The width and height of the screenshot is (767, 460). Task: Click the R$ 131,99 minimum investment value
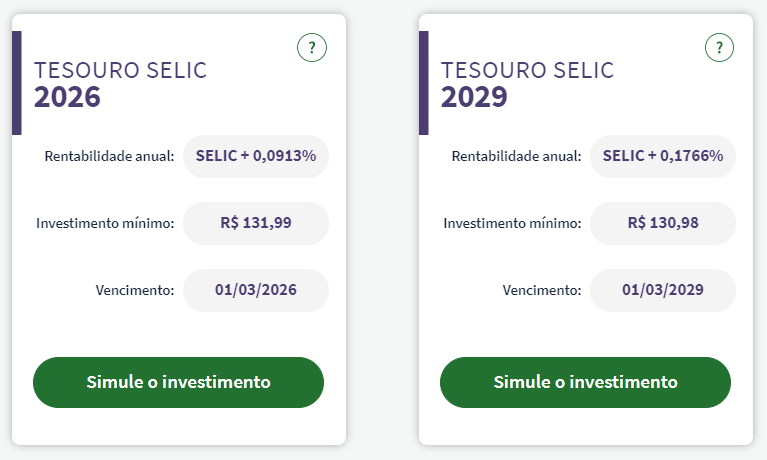tap(256, 223)
